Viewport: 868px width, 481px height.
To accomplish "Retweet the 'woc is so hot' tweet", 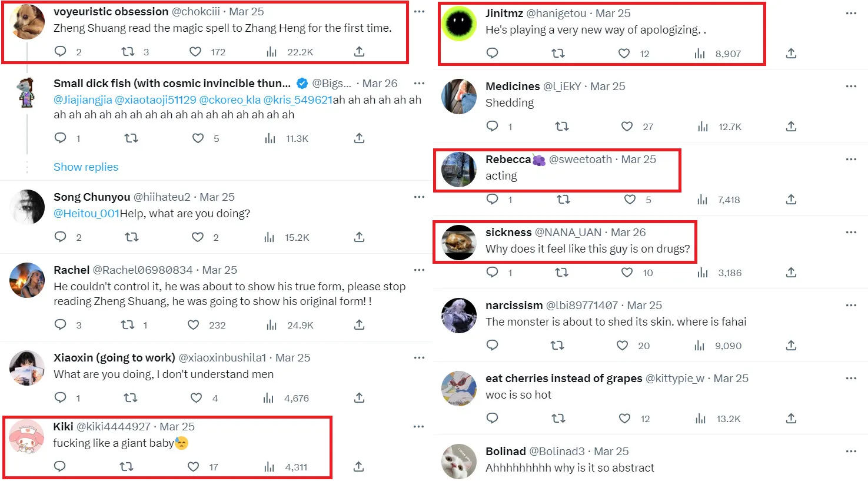I will (x=558, y=419).
